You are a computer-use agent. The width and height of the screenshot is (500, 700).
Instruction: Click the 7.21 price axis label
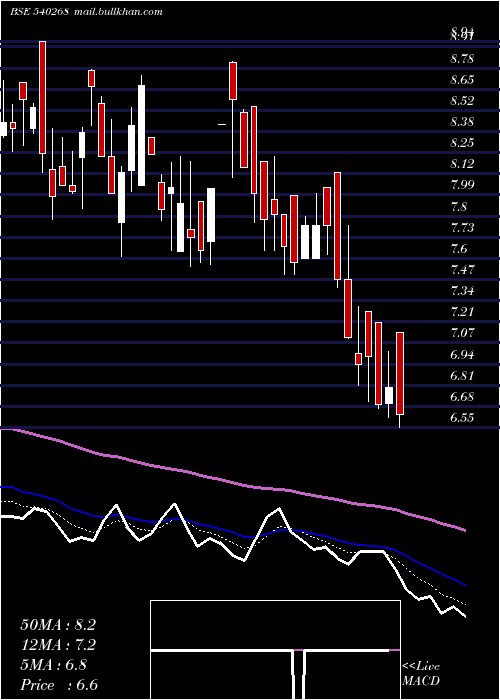462,311
